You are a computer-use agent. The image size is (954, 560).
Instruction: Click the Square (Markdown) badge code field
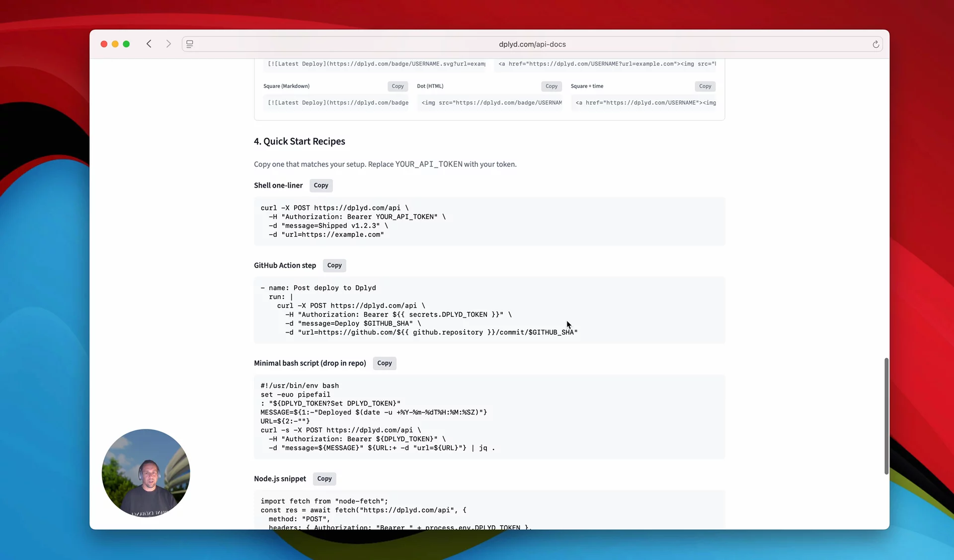click(x=337, y=103)
